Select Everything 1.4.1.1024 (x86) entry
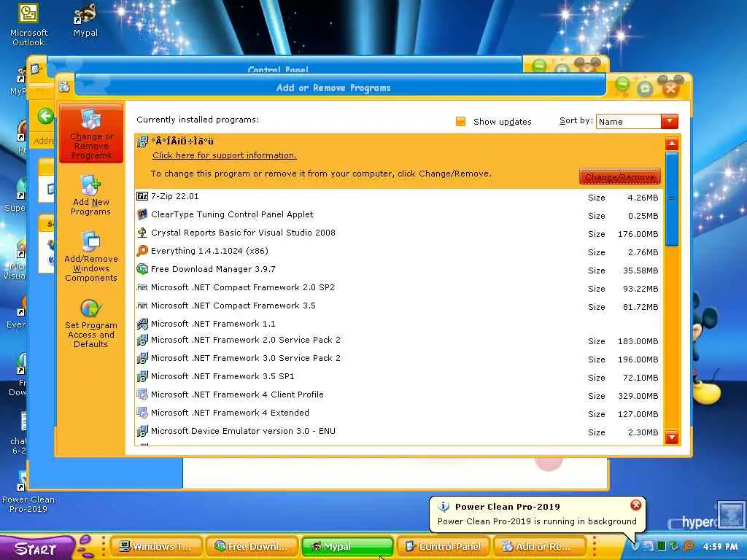This screenshot has height=560, width=747. [399, 251]
